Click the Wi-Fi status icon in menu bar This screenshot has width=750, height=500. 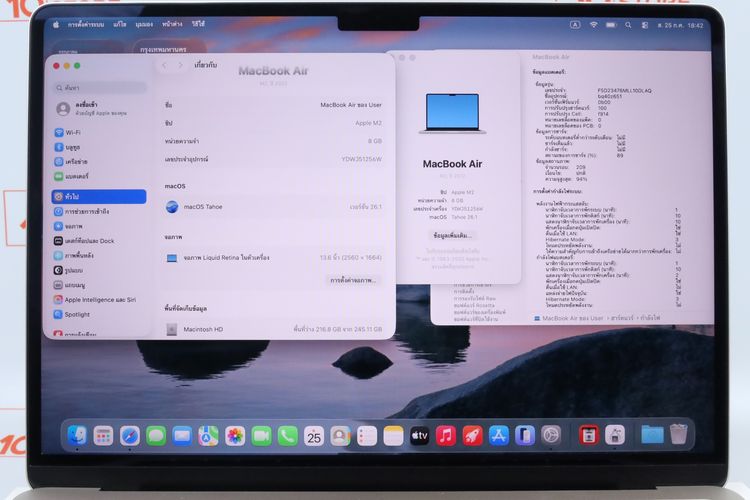pos(594,25)
